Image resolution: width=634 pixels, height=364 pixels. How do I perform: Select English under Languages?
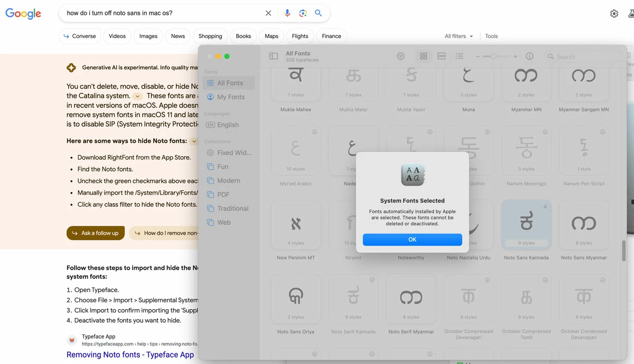coord(229,125)
